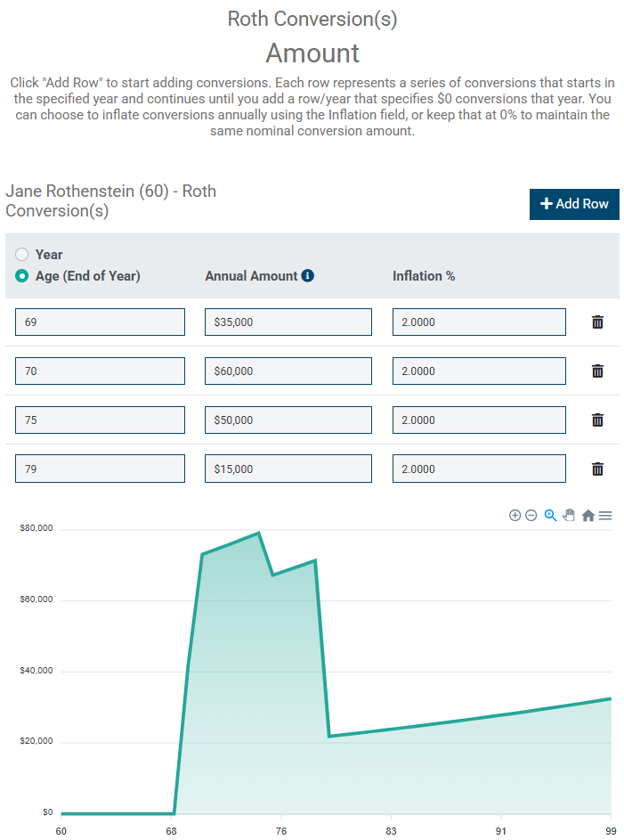Image resolution: width=624 pixels, height=840 pixels.
Task: Click the Annual Amount column header
Action: pos(251,276)
